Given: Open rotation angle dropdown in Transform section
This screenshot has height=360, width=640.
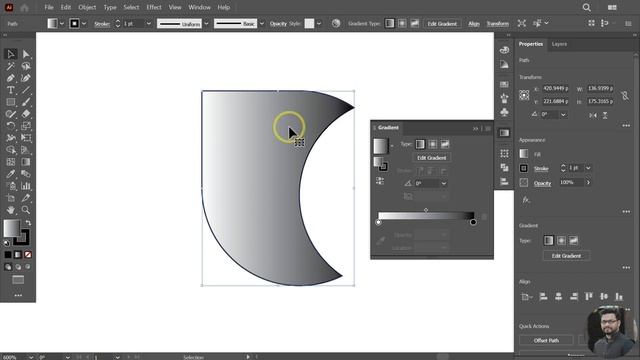Looking at the screenshot, I should tap(563, 115).
